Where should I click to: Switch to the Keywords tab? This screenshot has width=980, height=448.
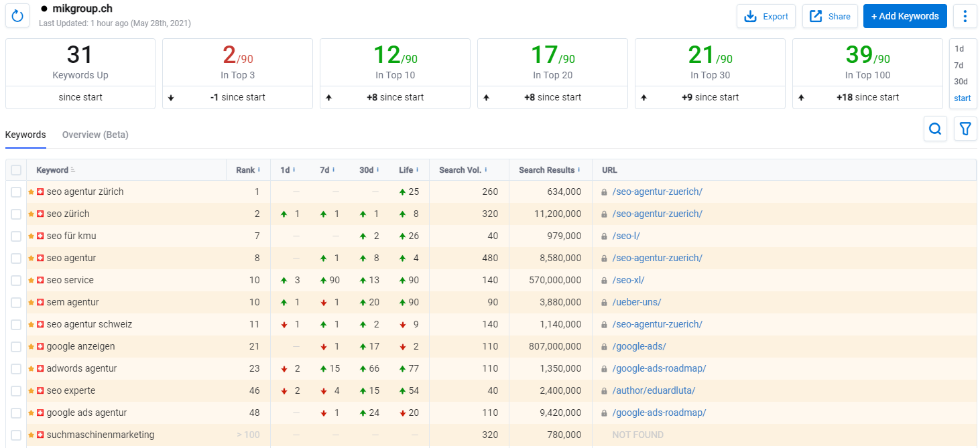[x=25, y=135]
